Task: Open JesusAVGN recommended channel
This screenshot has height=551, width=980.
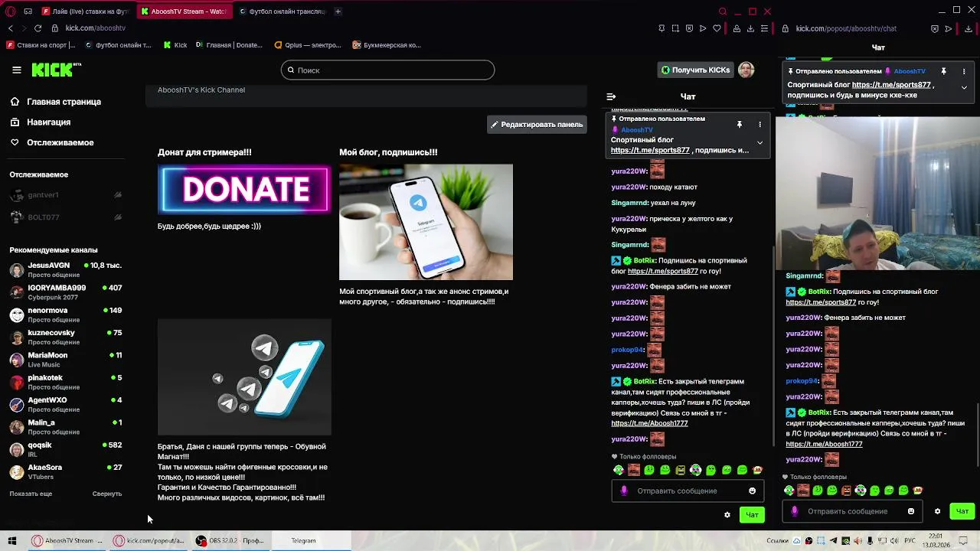Action: point(66,269)
